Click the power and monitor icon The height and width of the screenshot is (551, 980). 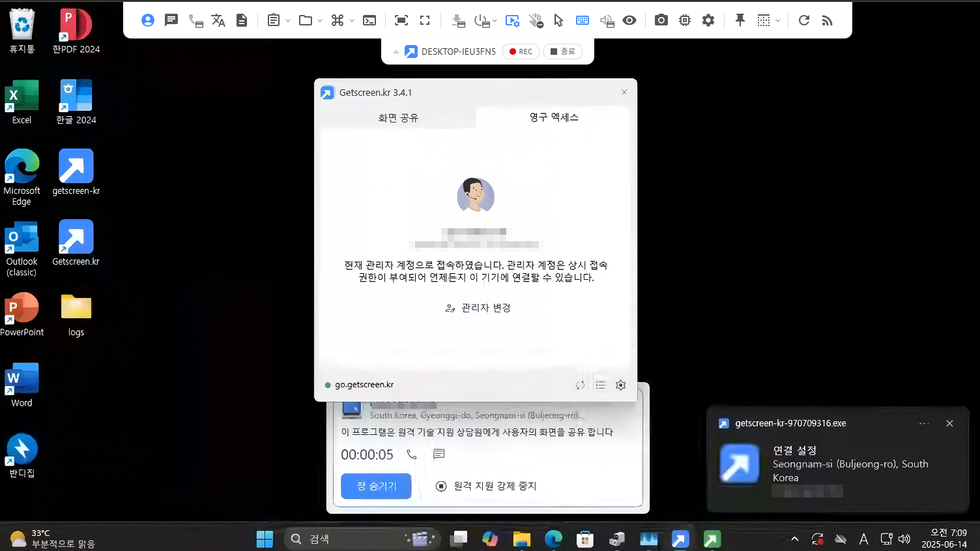coord(482,21)
